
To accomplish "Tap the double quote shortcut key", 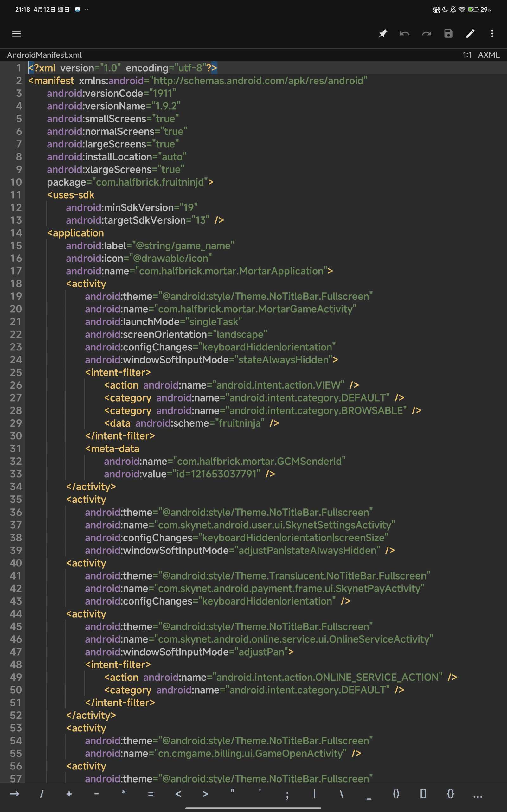I will tap(232, 794).
